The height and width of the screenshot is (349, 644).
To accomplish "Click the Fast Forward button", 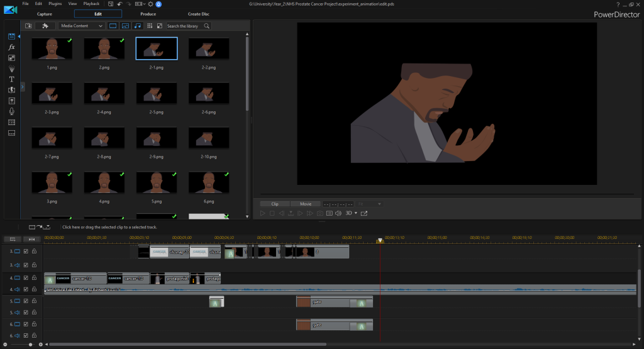I will click(309, 214).
